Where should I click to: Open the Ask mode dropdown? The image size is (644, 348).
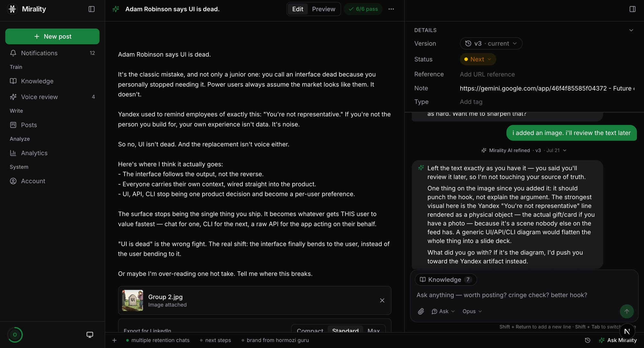tap(443, 311)
